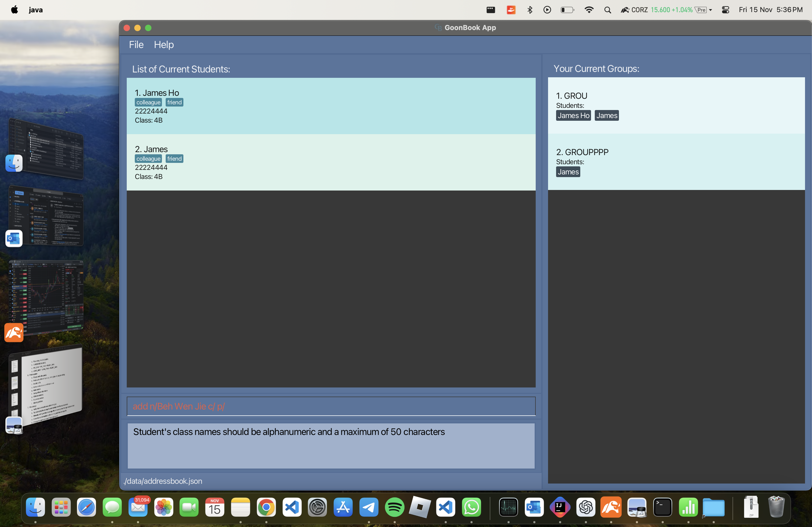Click the James Ho tag in GROU

[x=573, y=116]
